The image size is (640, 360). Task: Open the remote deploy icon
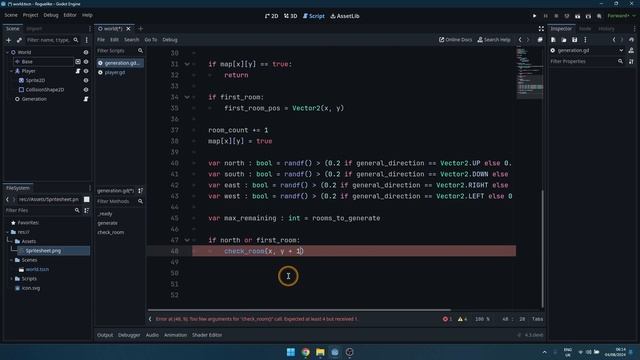click(567, 16)
